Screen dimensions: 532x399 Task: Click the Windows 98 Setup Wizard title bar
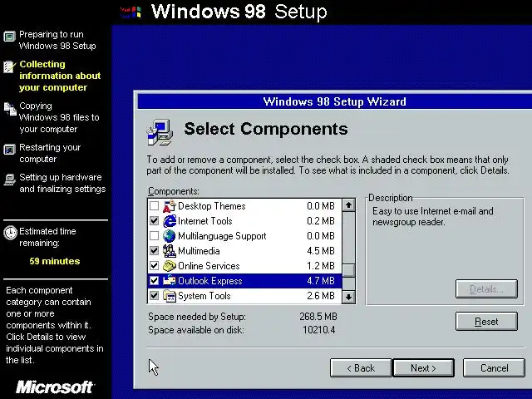(x=334, y=101)
